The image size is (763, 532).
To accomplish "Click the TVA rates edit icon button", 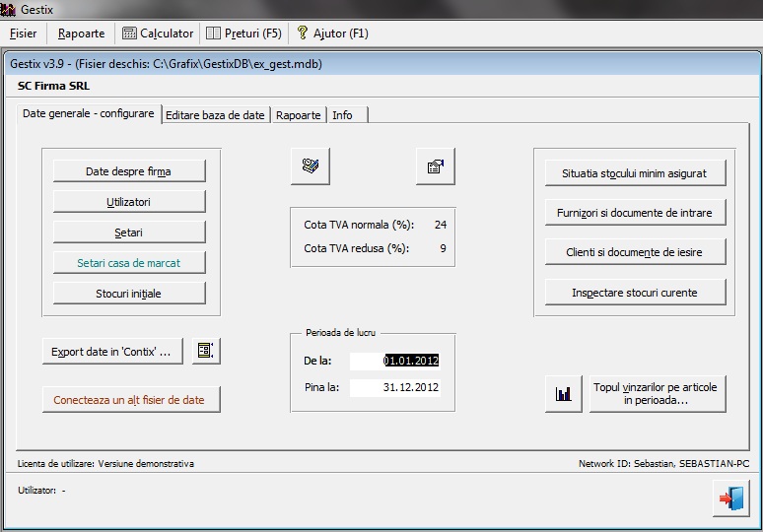I will (x=311, y=166).
